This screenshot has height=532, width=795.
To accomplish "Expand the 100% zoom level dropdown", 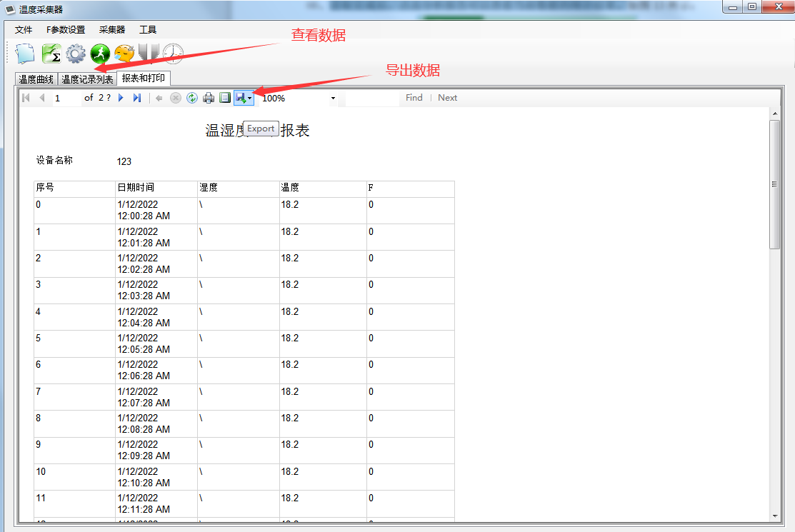I will click(333, 98).
